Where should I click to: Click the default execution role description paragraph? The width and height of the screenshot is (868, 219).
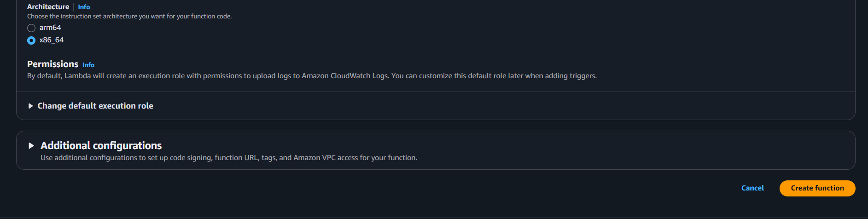pyautogui.click(x=312, y=76)
